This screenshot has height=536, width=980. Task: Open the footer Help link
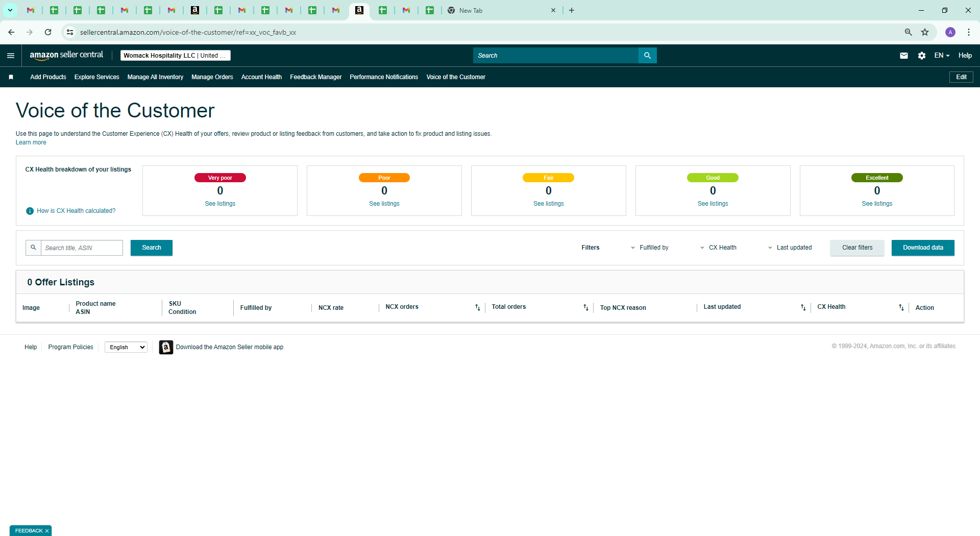pos(31,347)
